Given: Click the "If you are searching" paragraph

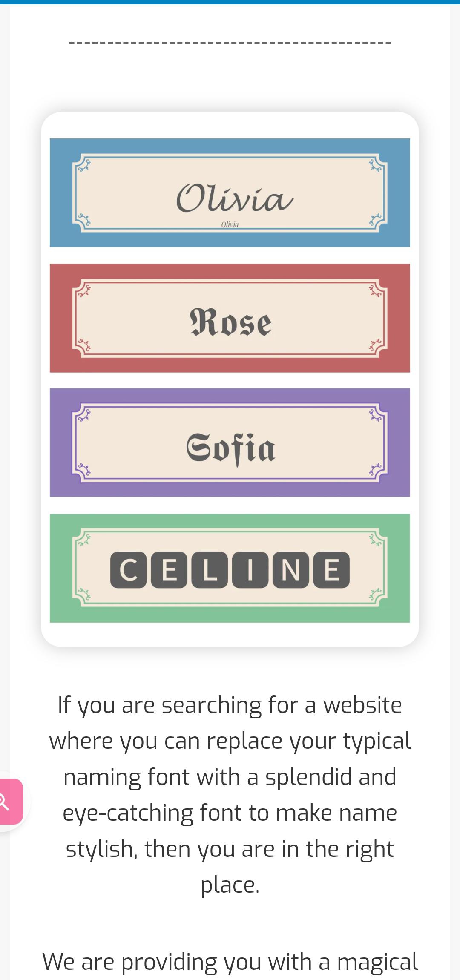Looking at the screenshot, I should [x=230, y=794].
